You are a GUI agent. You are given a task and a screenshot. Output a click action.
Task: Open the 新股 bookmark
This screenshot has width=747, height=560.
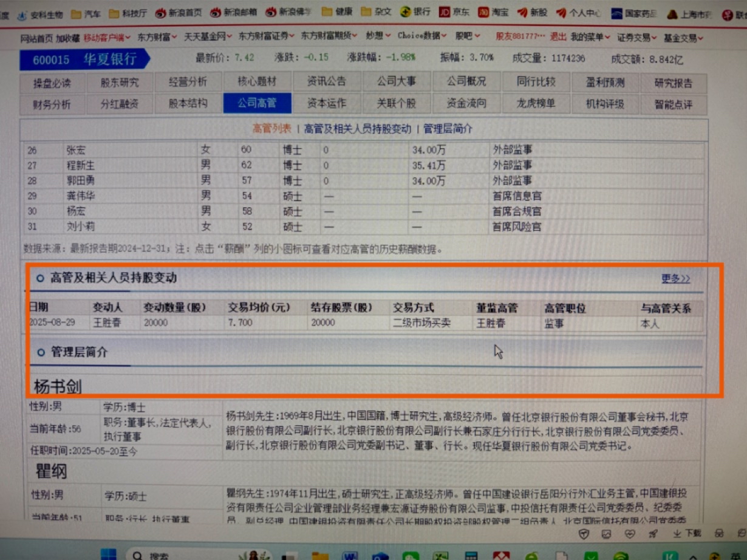pyautogui.click(x=532, y=12)
